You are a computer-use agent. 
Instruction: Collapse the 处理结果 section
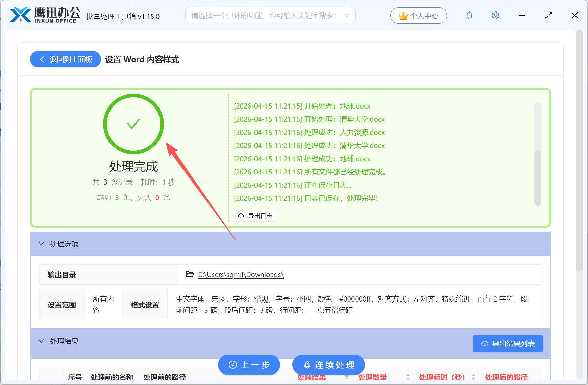[x=41, y=341]
